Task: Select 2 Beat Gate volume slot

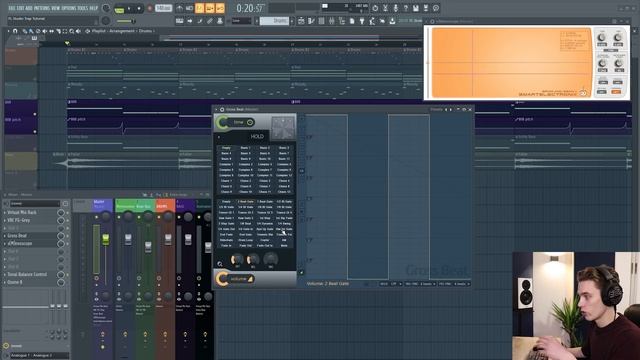Action: coord(245,202)
